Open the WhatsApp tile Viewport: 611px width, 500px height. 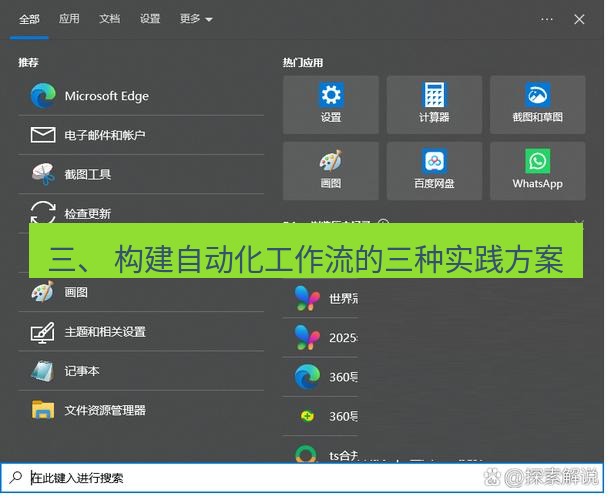537,171
